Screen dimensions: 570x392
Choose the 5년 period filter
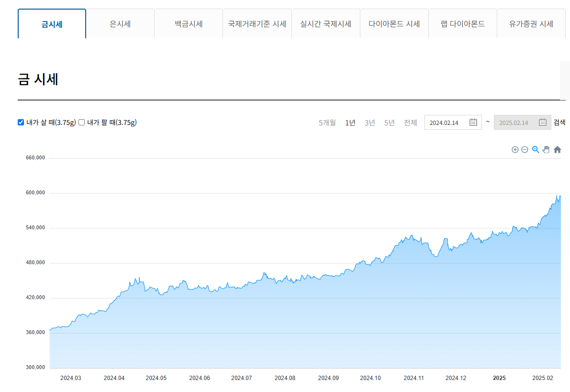[x=389, y=123]
